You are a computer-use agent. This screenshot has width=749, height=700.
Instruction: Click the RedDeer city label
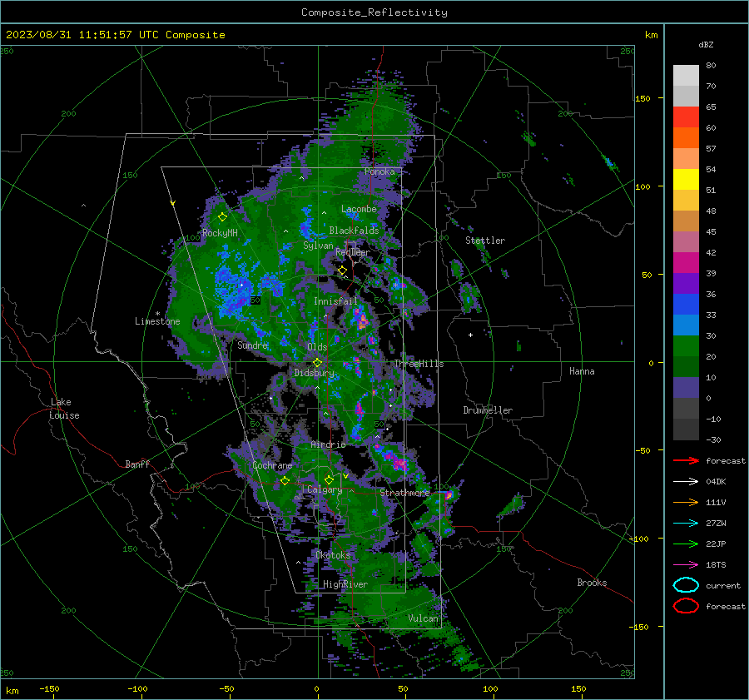(353, 252)
